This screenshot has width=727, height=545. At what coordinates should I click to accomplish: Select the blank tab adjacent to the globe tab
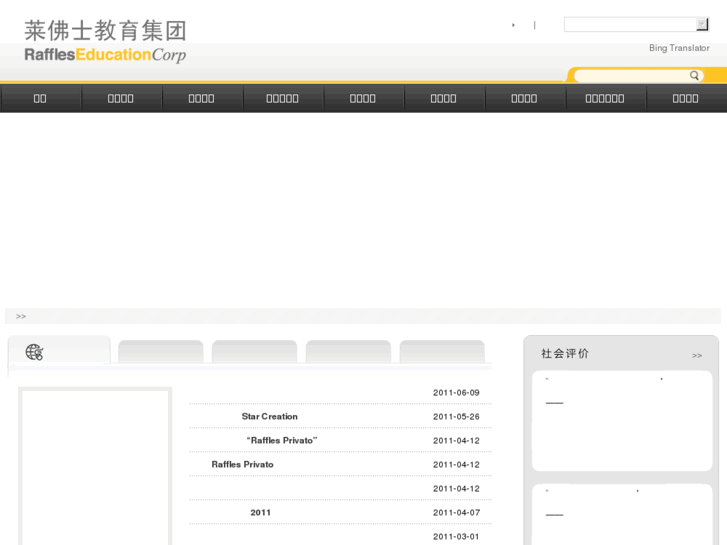coord(160,352)
